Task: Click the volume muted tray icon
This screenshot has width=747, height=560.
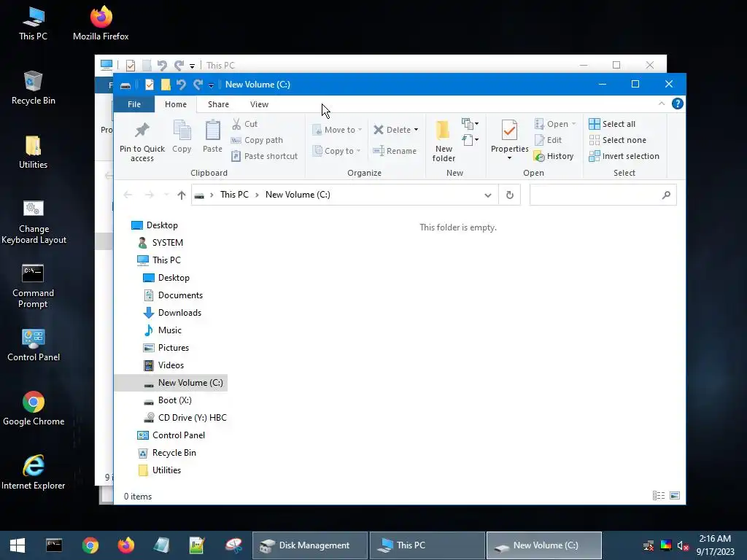Action: tap(683, 545)
